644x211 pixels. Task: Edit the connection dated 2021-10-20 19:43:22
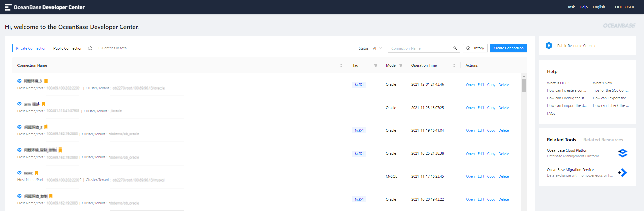coord(481,200)
